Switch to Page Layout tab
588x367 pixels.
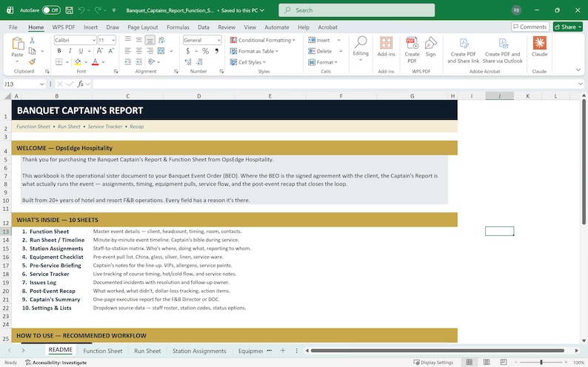click(x=142, y=27)
